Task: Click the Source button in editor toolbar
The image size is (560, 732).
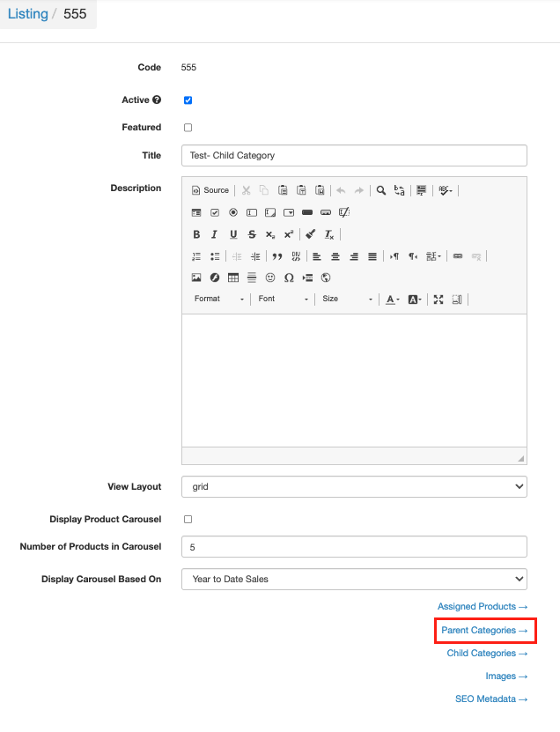Action: tap(210, 190)
